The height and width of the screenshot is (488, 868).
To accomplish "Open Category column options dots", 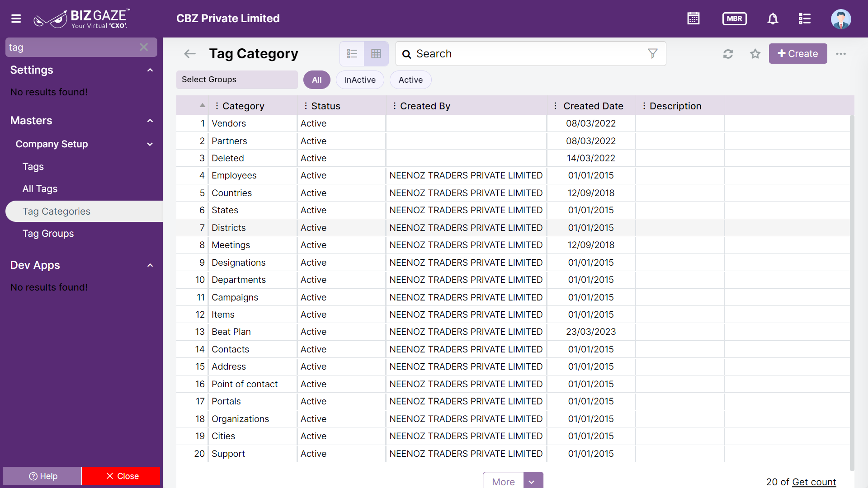I will click(217, 106).
